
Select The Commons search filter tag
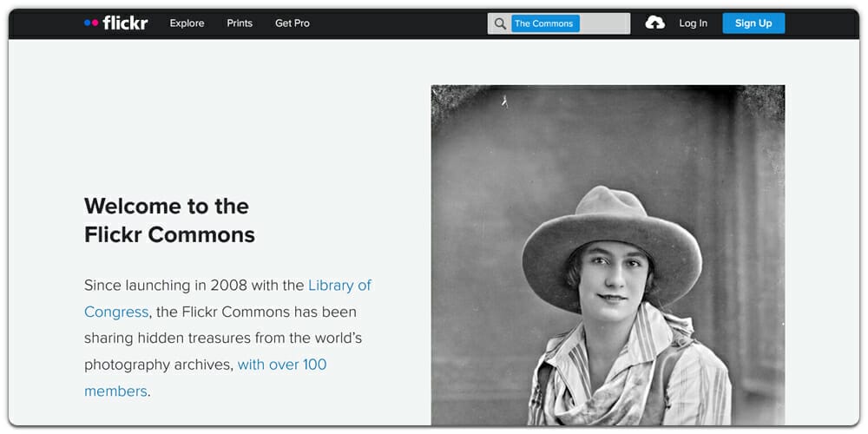tap(545, 23)
